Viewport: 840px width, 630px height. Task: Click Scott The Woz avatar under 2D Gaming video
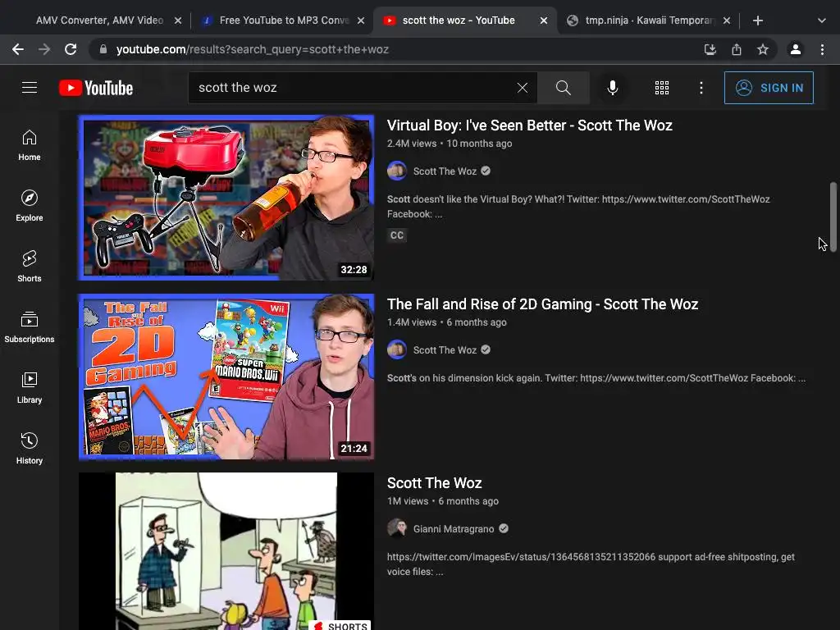pos(397,349)
